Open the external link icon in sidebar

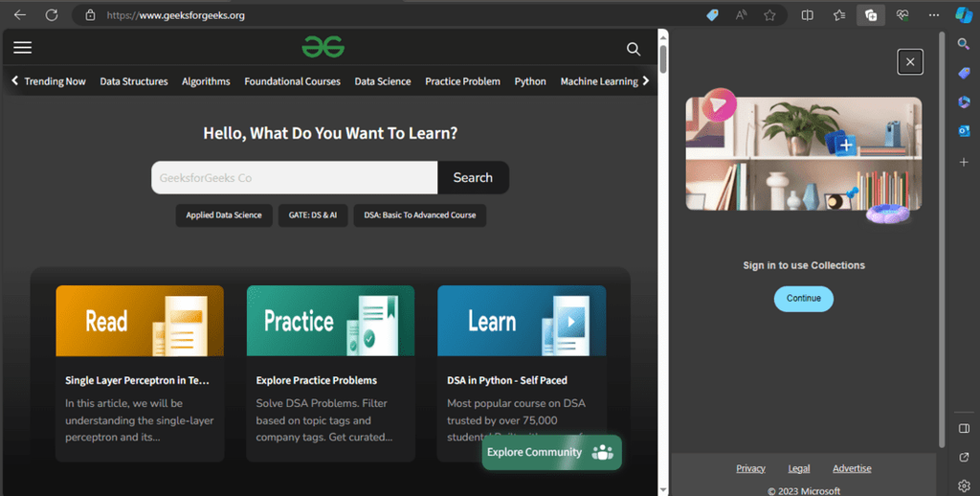click(964, 458)
